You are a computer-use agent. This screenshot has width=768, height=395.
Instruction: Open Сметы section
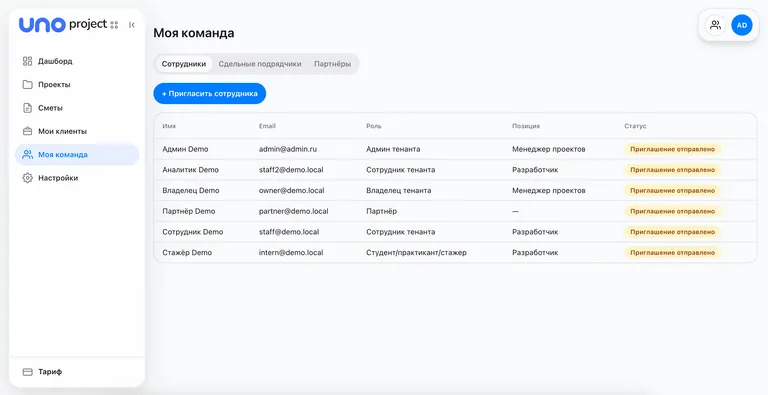(77, 108)
